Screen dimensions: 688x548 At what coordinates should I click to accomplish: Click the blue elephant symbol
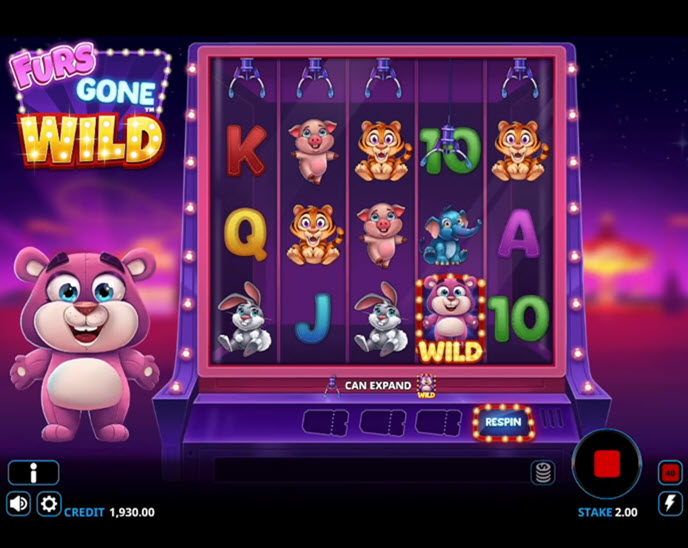click(x=449, y=236)
